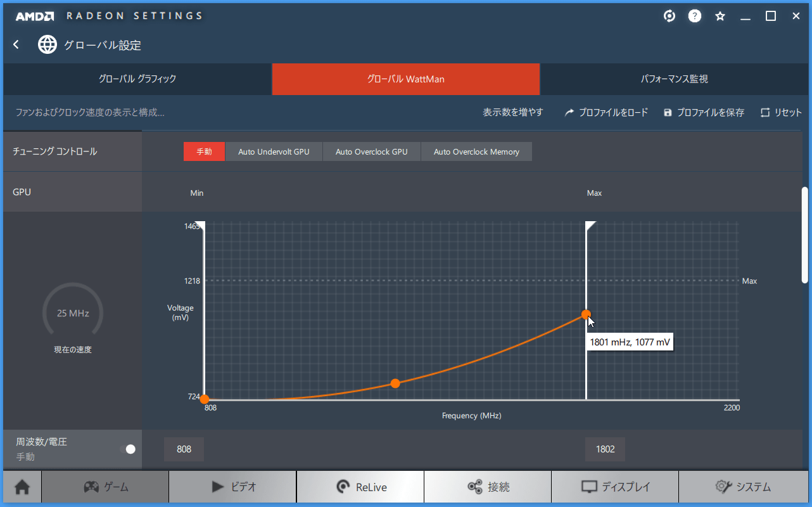Select 手動 tuning control

point(204,151)
